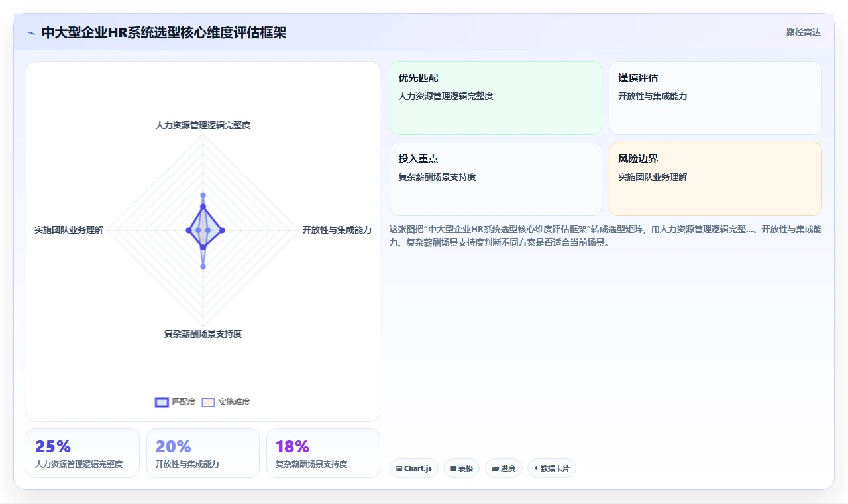Click the description paragraph starting 这张图把
This screenshot has height=504, width=848.
click(606, 236)
